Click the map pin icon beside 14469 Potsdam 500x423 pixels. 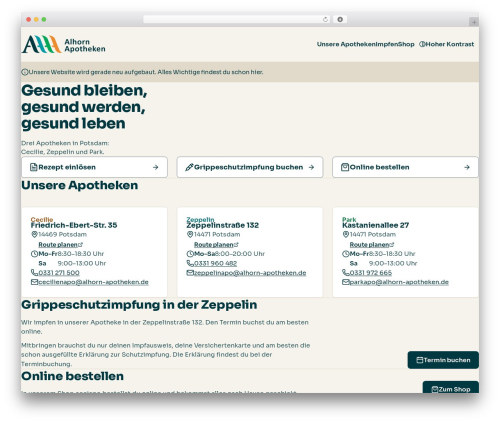click(x=34, y=235)
